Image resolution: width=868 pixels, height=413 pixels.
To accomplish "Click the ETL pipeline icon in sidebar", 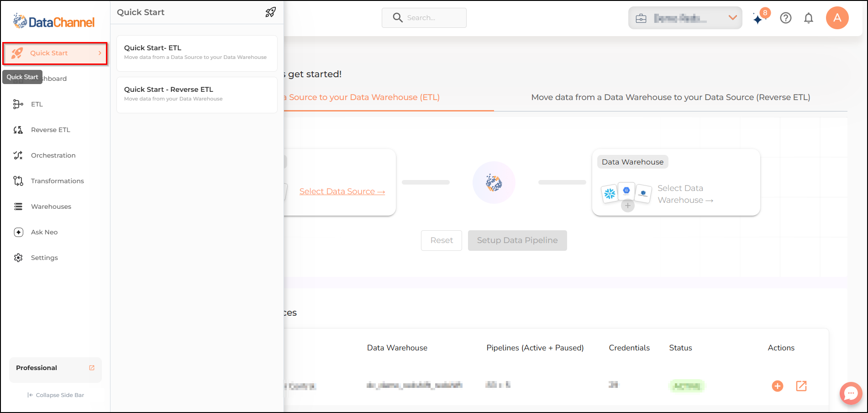I will point(18,104).
